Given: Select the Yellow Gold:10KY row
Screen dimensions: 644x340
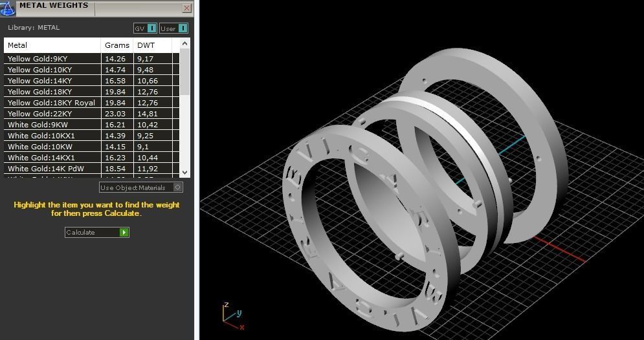Looking at the screenshot, I should point(92,70).
